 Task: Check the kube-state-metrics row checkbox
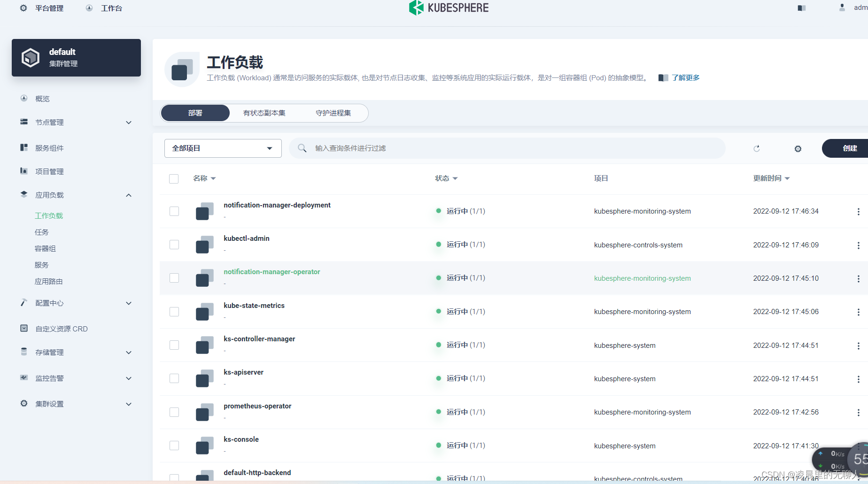click(174, 312)
